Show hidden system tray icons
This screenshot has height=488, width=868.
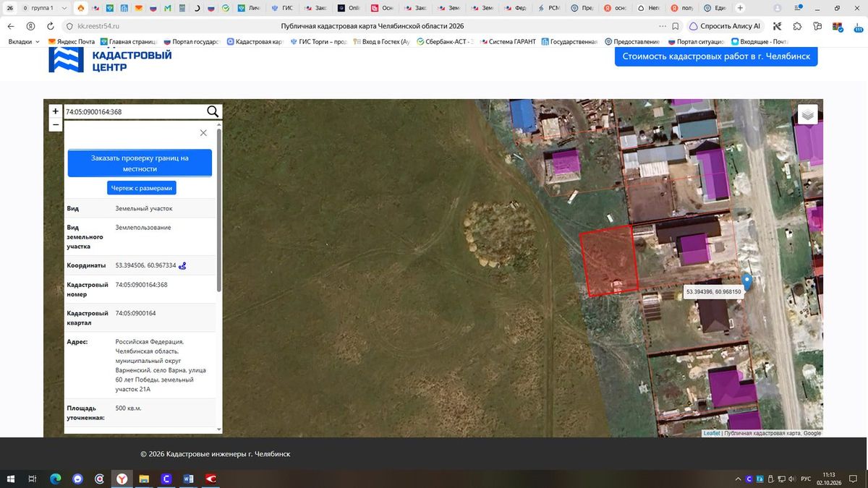[738, 479]
